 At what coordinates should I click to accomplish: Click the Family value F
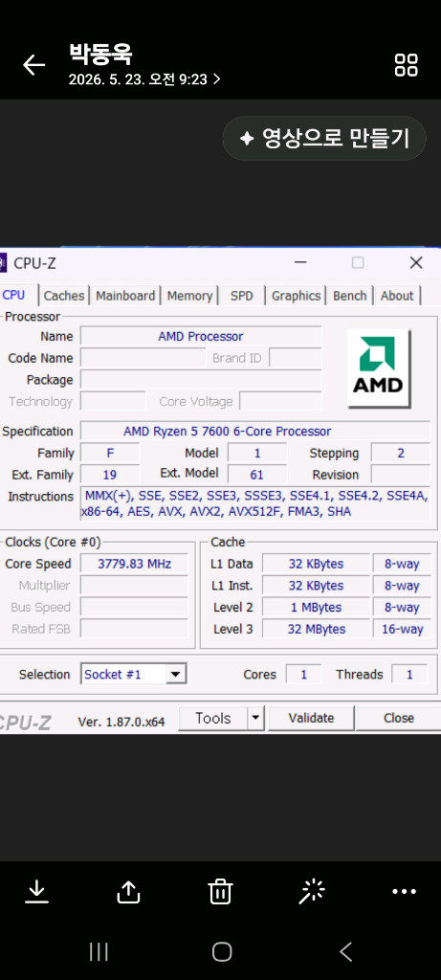point(110,453)
